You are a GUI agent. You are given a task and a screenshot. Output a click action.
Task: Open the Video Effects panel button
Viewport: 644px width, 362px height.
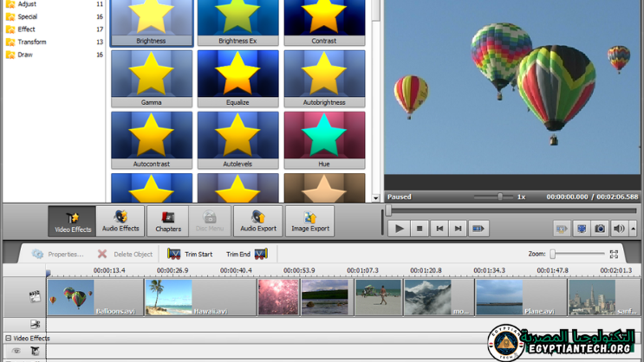point(72,221)
